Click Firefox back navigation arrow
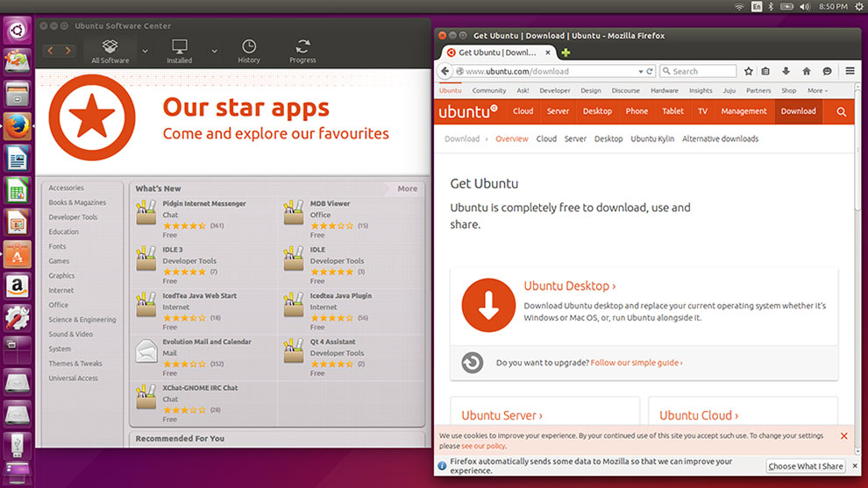This screenshot has width=868, height=488. click(x=445, y=71)
